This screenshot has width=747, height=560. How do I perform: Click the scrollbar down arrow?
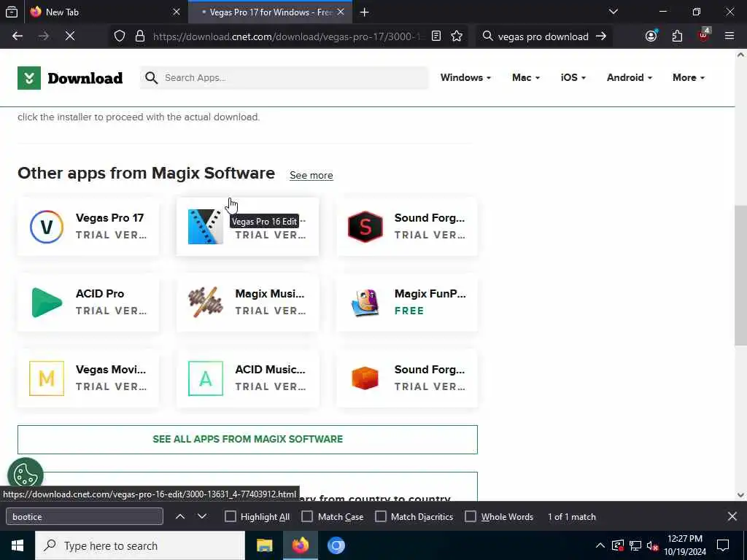point(740,495)
